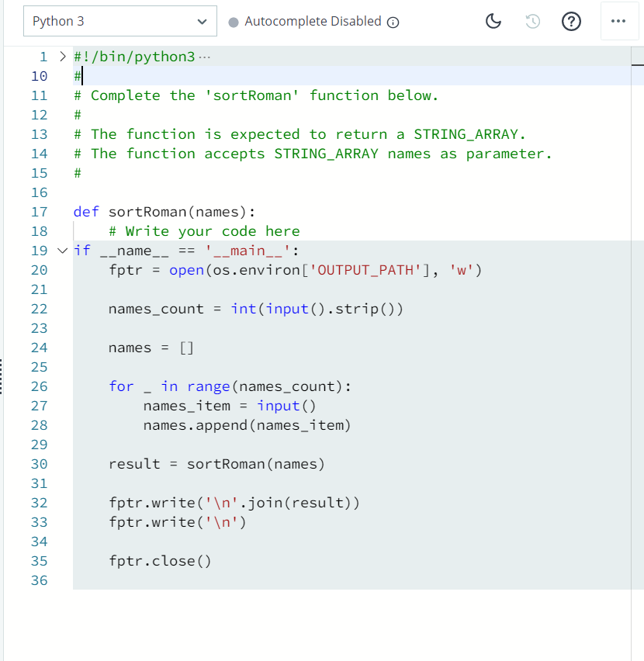Toggle theme using the crescent moon control
This screenshot has height=661, width=644.
[493, 22]
